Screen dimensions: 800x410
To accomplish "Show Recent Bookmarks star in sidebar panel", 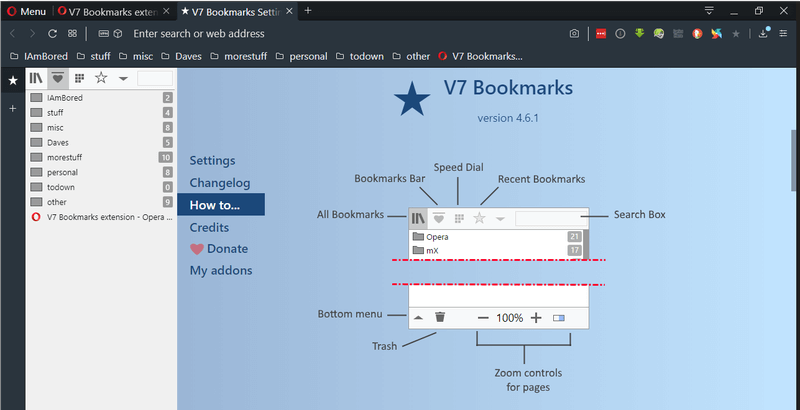I will point(101,78).
